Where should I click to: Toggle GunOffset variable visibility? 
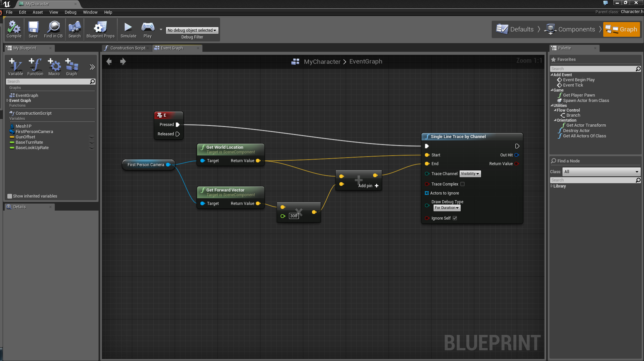(x=92, y=137)
